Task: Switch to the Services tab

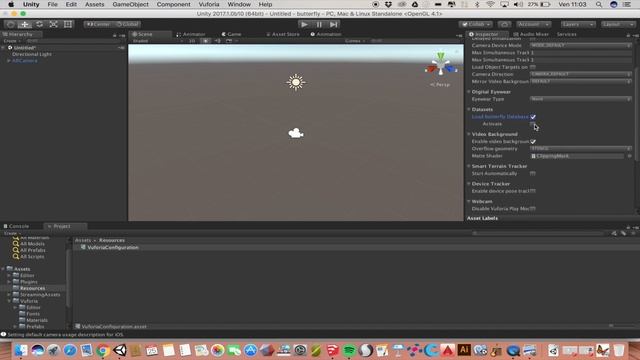Action: tap(567, 34)
